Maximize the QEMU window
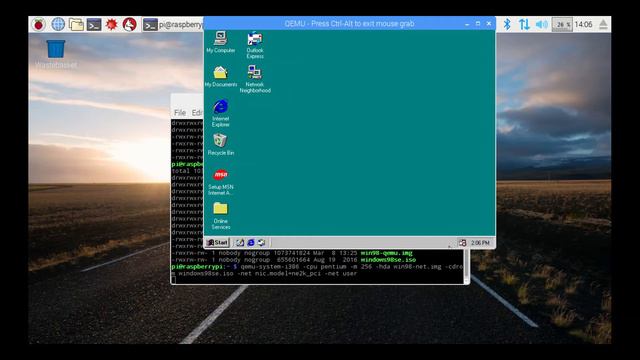 [478, 24]
